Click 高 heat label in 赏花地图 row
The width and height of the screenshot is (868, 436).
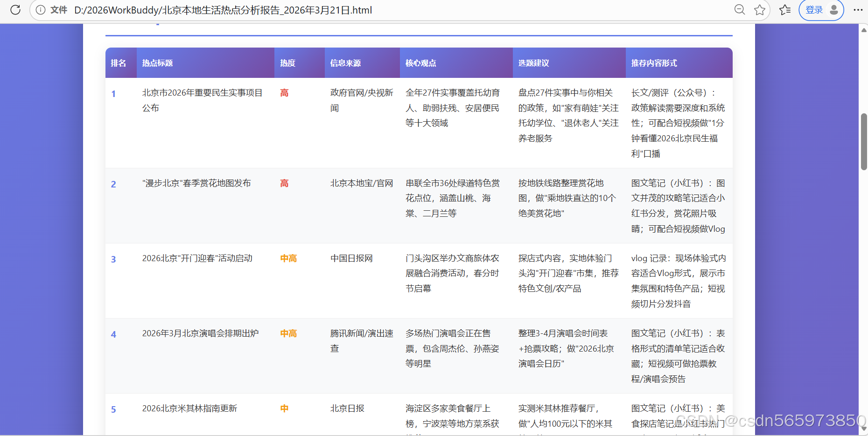tap(284, 183)
